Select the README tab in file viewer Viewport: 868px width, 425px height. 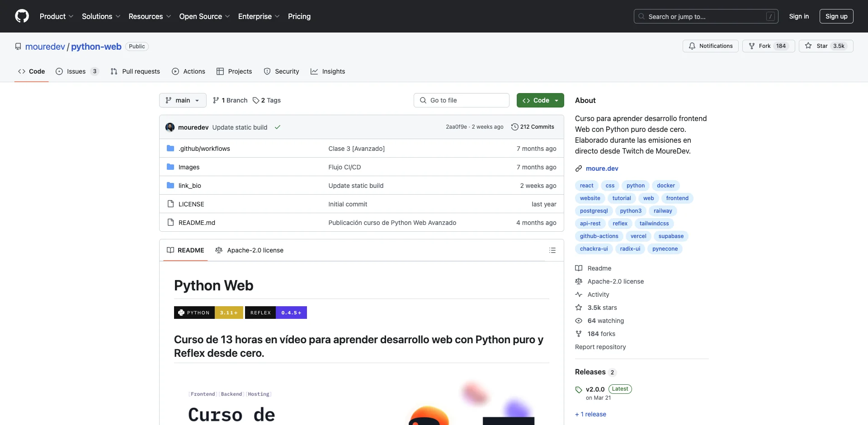click(185, 250)
